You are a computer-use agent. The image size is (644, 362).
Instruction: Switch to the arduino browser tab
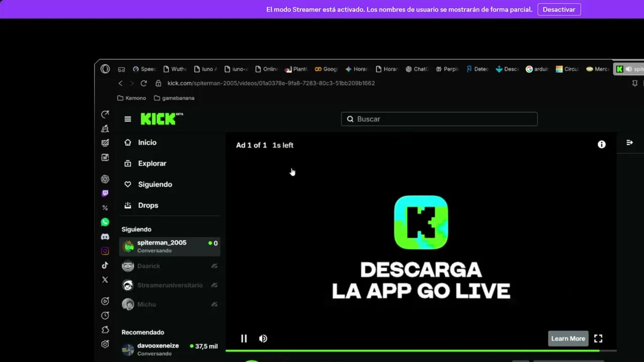(537, 69)
